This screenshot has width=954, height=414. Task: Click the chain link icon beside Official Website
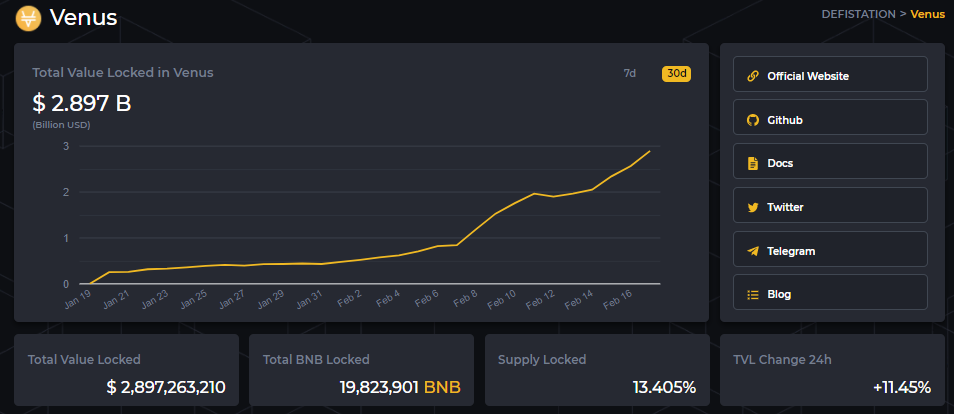[753, 76]
